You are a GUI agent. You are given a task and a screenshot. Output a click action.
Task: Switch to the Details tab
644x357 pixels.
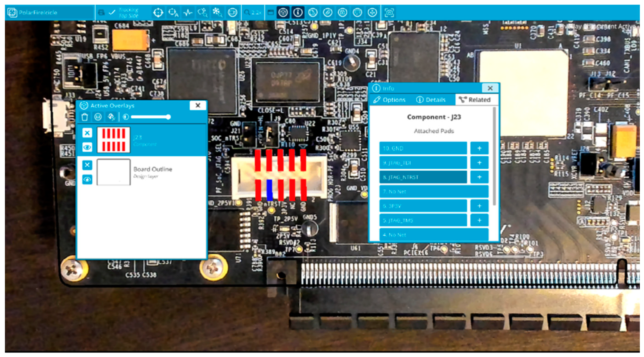pos(431,100)
